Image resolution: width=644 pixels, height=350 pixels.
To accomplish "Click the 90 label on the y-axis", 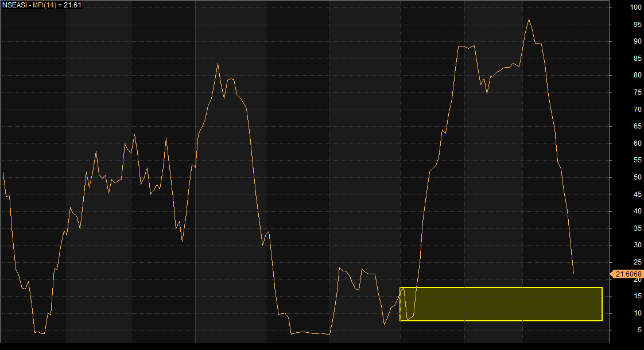I will (638, 41).
